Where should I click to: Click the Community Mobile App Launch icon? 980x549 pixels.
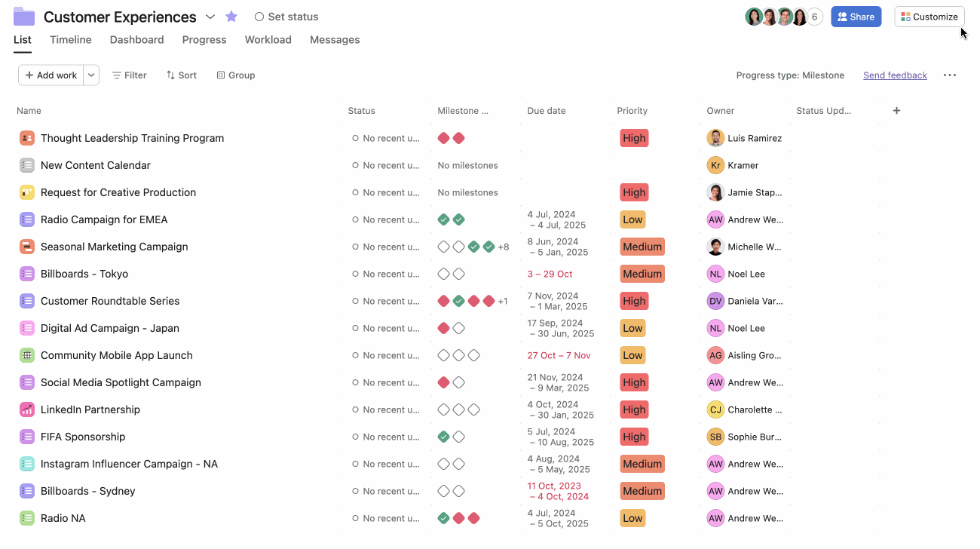[27, 355]
